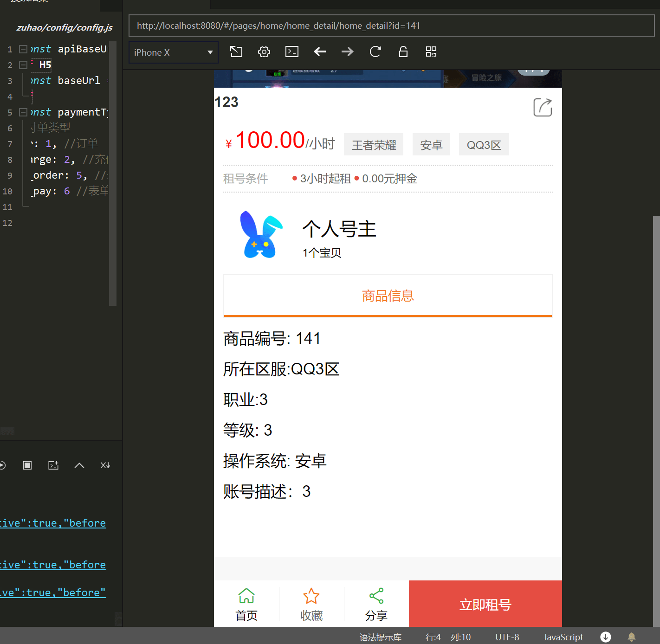Click the URL address field

point(391,26)
